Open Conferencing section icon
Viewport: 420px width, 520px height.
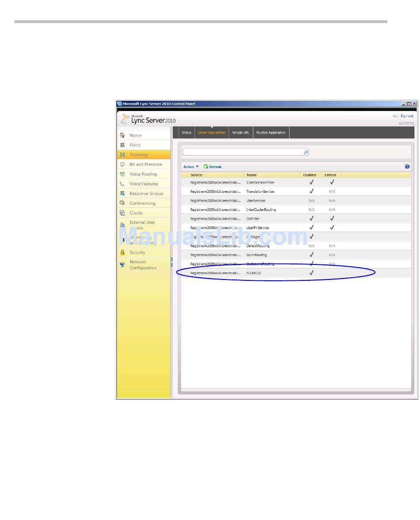(x=122, y=203)
